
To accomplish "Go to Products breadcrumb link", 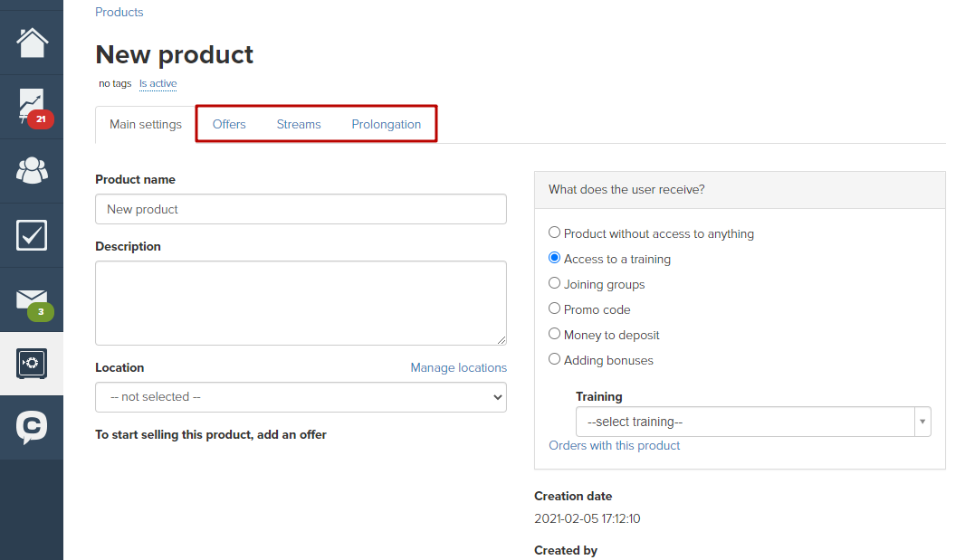I will (x=119, y=13).
